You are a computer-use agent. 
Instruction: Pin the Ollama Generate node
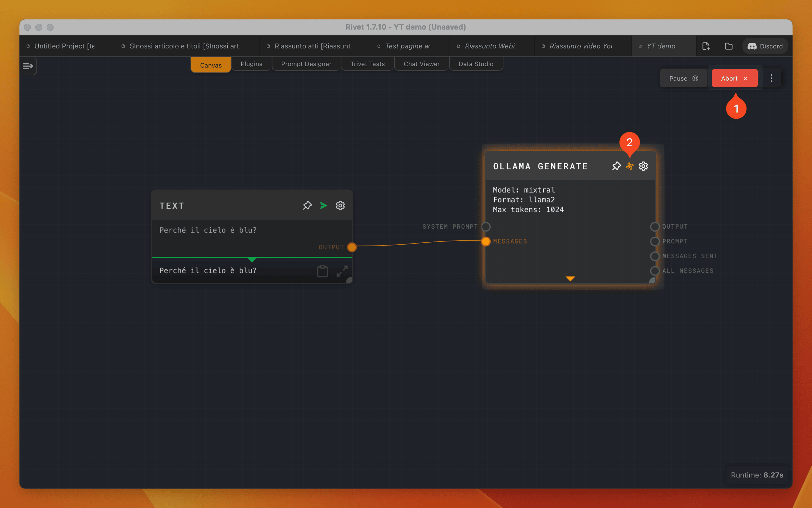click(616, 166)
